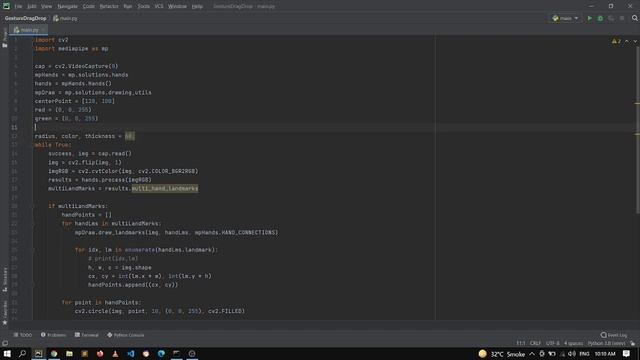The width and height of the screenshot is (640, 360).
Task: Open the TODO tool window
Action: point(22,335)
